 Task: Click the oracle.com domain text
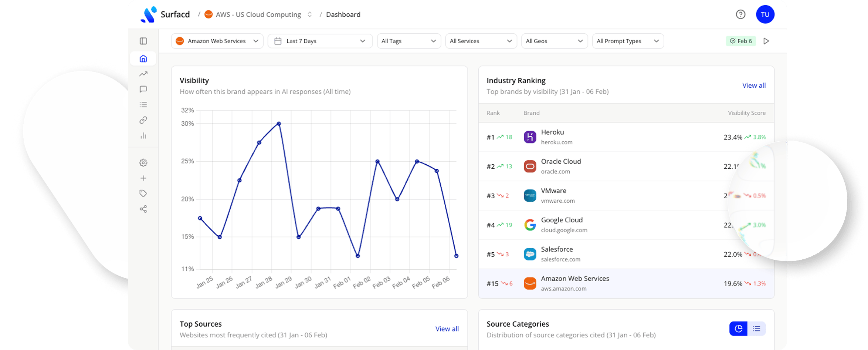coord(556,171)
